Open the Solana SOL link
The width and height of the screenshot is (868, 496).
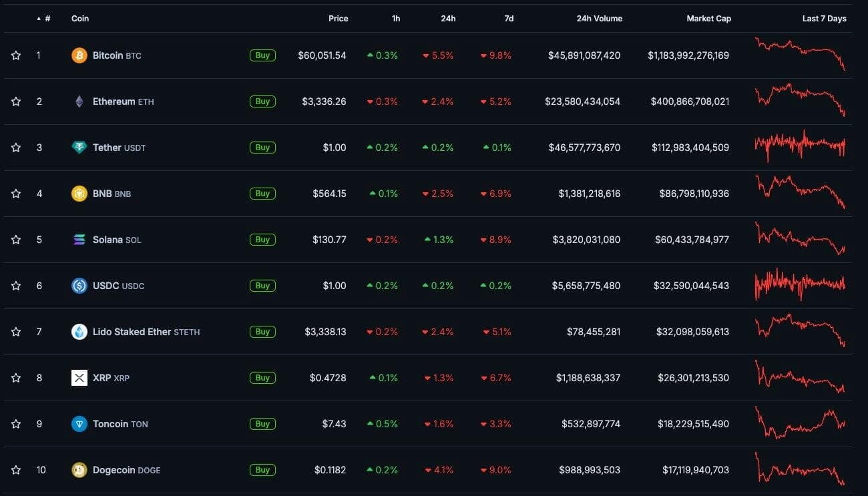(117, 240)
